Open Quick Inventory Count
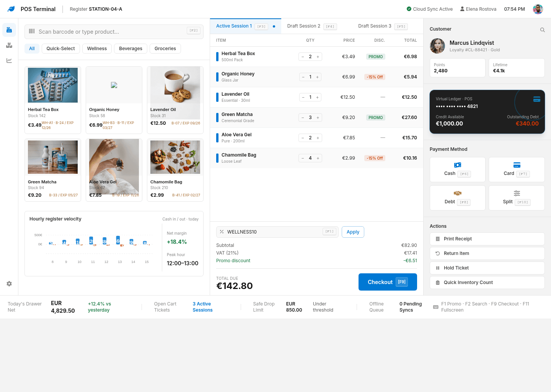The height and width of the screenshot is (392, 551). (x=487, y=283)
